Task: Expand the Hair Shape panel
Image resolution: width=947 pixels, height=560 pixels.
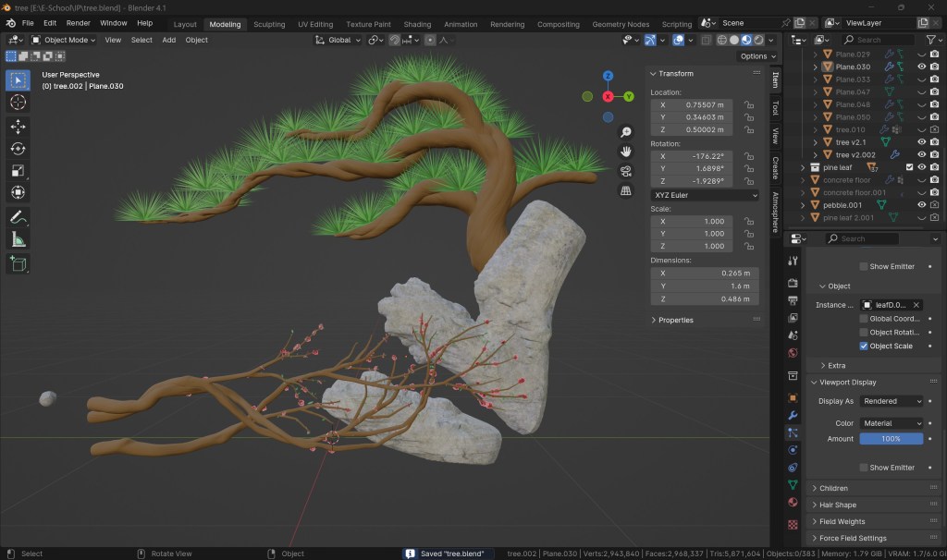Action: click(838, 505)
